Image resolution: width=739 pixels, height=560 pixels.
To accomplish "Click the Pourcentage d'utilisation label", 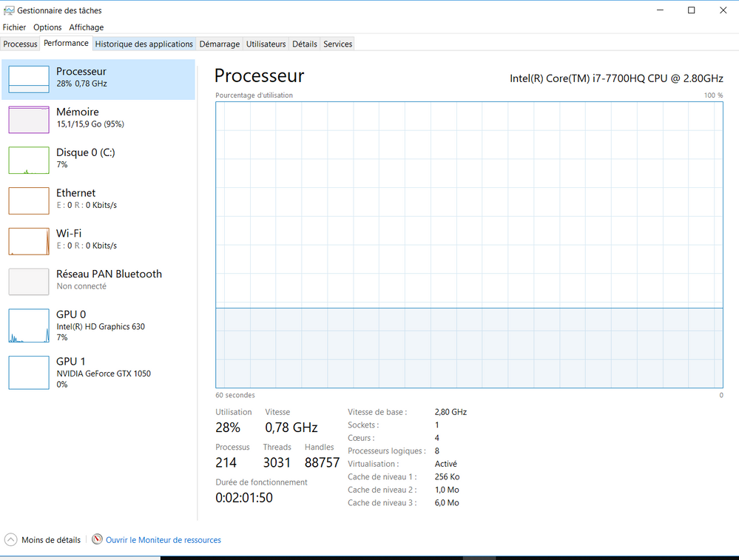I will tap(254, 95).
